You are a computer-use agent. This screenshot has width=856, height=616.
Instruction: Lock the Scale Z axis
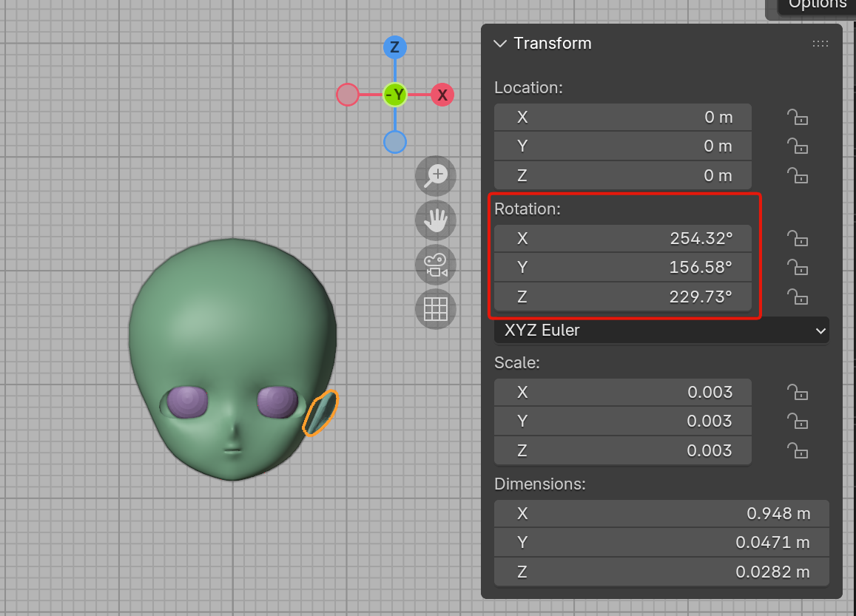[796, 450]
